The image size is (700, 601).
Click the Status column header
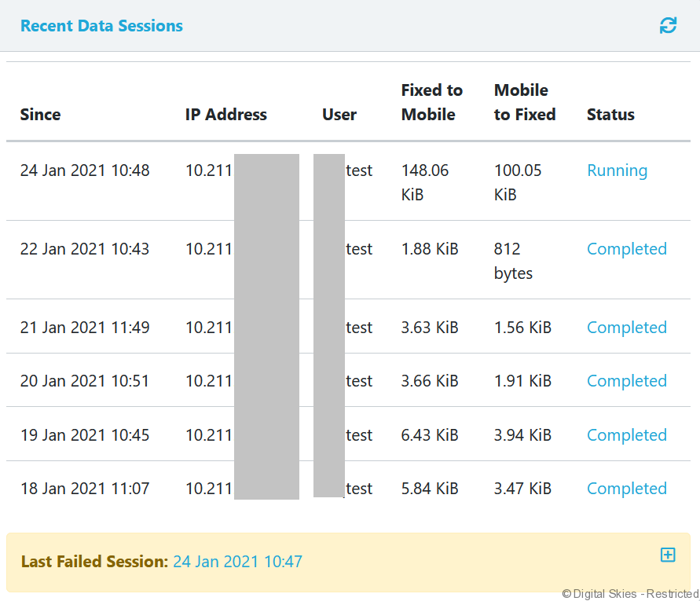(x=610, y=115)
